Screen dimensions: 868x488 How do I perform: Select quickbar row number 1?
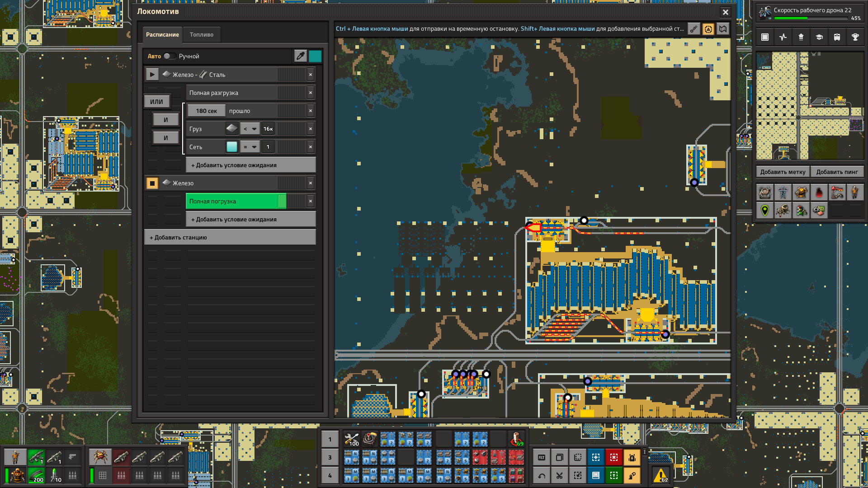pyautogui.click(x=330, y=439)
